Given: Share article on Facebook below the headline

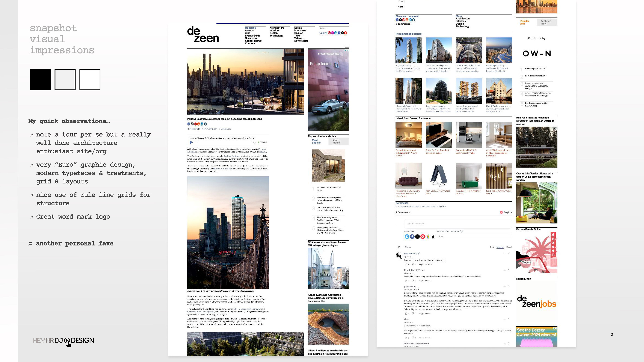Looking at the screenshot, I should (189, 124).
